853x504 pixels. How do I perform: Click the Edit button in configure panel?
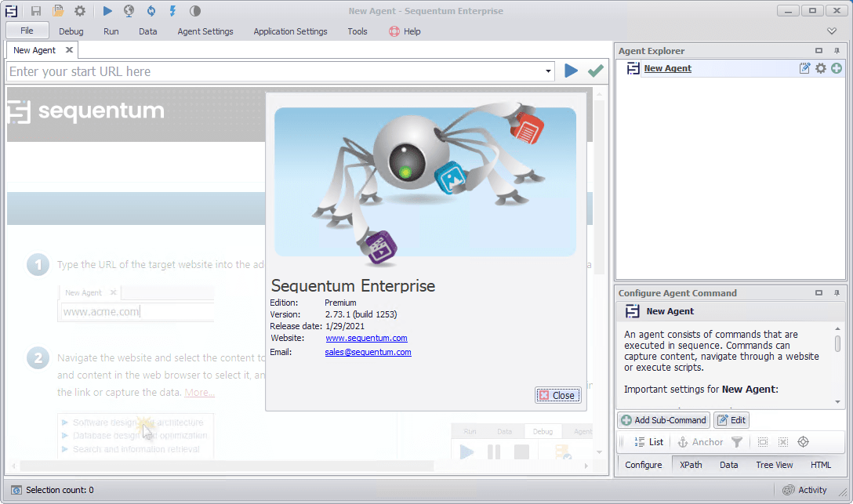731,419
